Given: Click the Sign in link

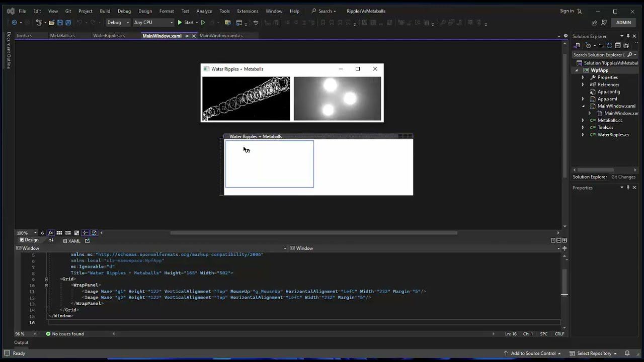Looking at the screenshot, I should click(x=567, y=11).
